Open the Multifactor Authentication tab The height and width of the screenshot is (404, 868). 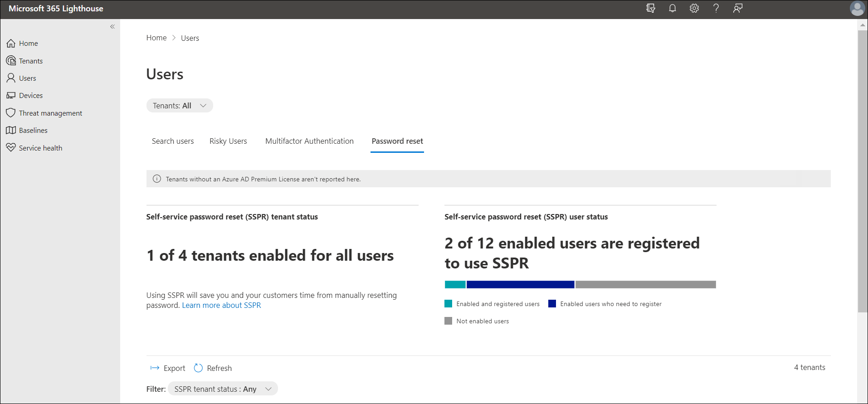pyautogui.click(x=309, y=141)
